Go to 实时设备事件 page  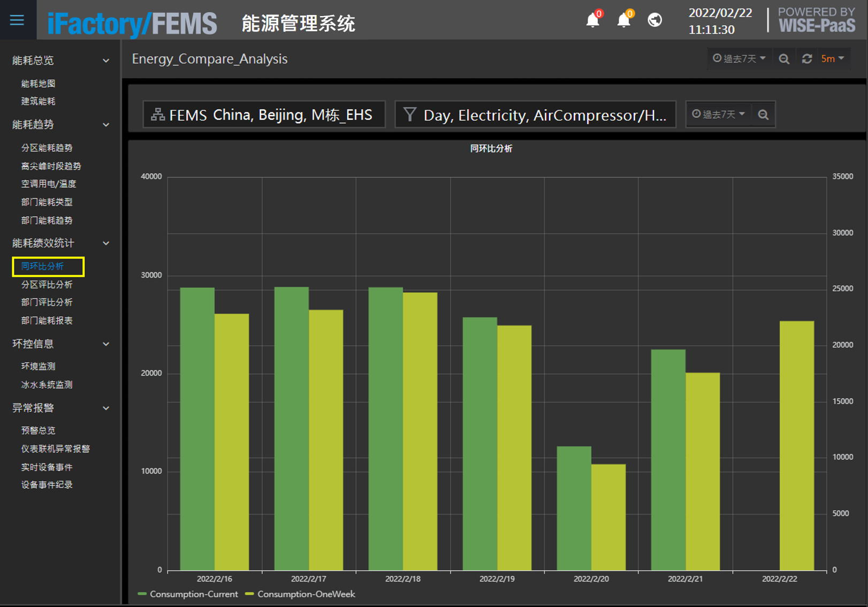pyautogui.click(x=47, y=467)
